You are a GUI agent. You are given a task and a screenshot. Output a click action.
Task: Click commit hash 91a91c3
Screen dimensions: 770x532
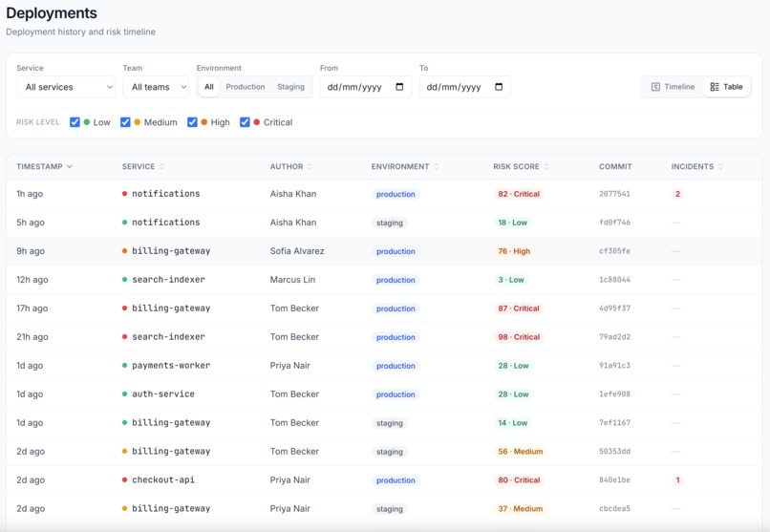[x=614, y=366]
